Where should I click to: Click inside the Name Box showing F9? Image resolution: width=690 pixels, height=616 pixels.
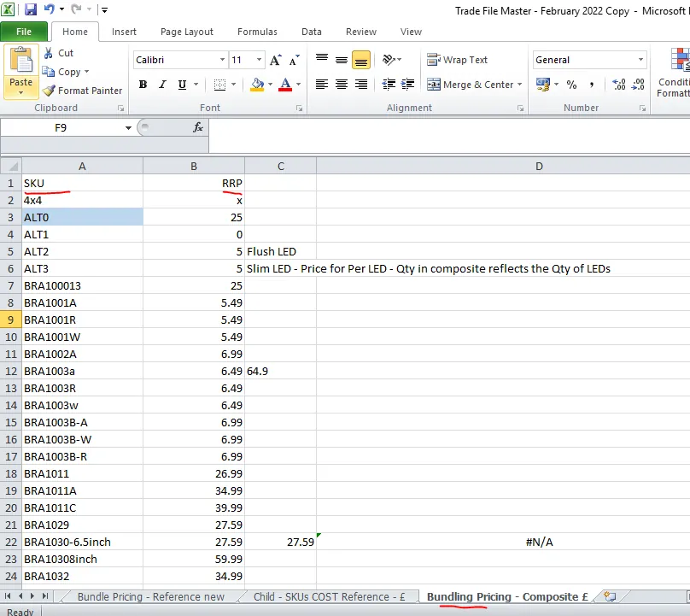pyautogui.click(x=61, y=127)
